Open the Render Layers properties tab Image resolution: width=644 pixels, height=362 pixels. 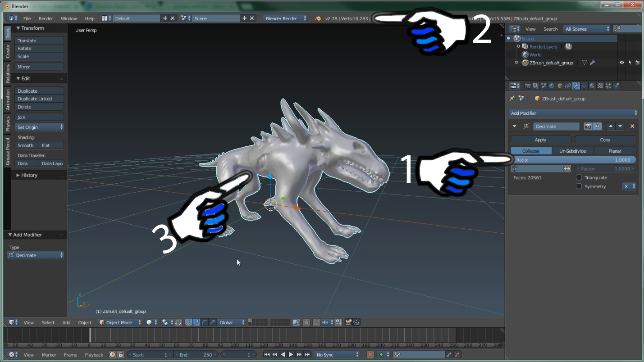535,86
